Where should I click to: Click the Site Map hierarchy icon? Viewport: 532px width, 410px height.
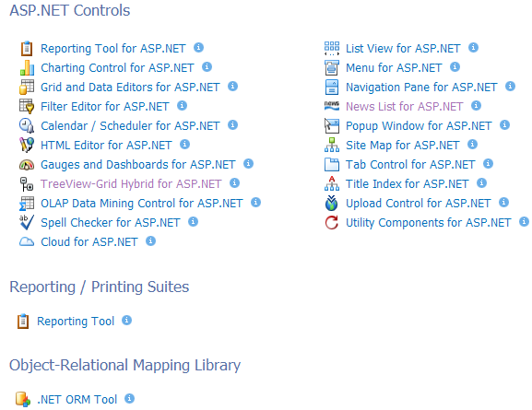click(x=332, y=146)
